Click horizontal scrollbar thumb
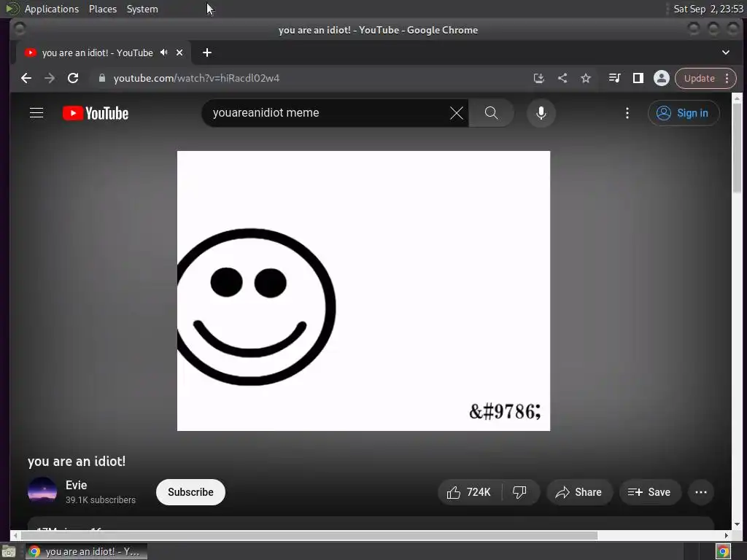The width and height of the screenshot is (747, 560). pos(309,535)
